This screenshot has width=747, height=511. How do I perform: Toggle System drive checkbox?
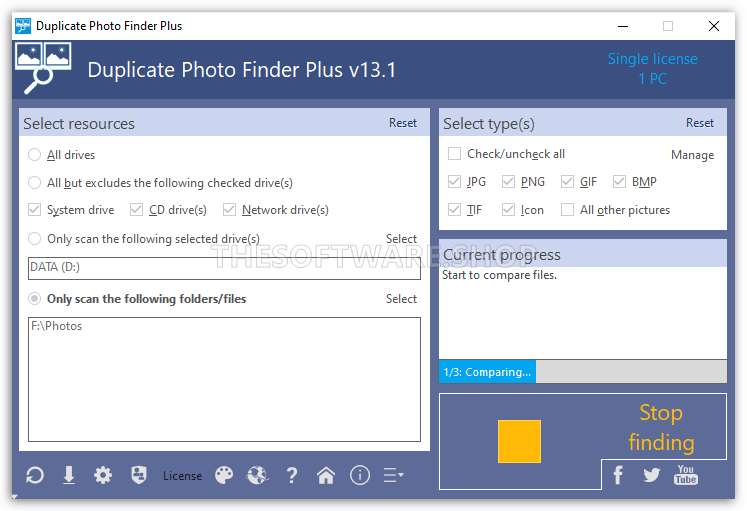click(34, 210)
